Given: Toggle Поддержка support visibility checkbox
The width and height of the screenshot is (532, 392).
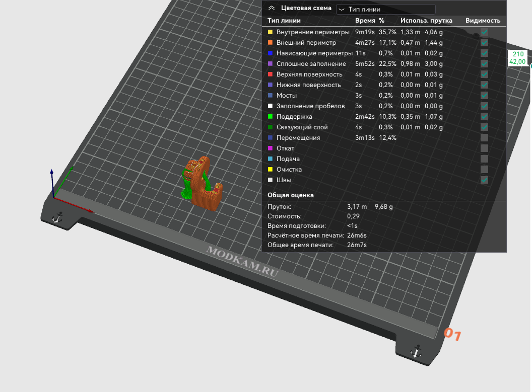Looking at the screenshot, I should (484, 117).
